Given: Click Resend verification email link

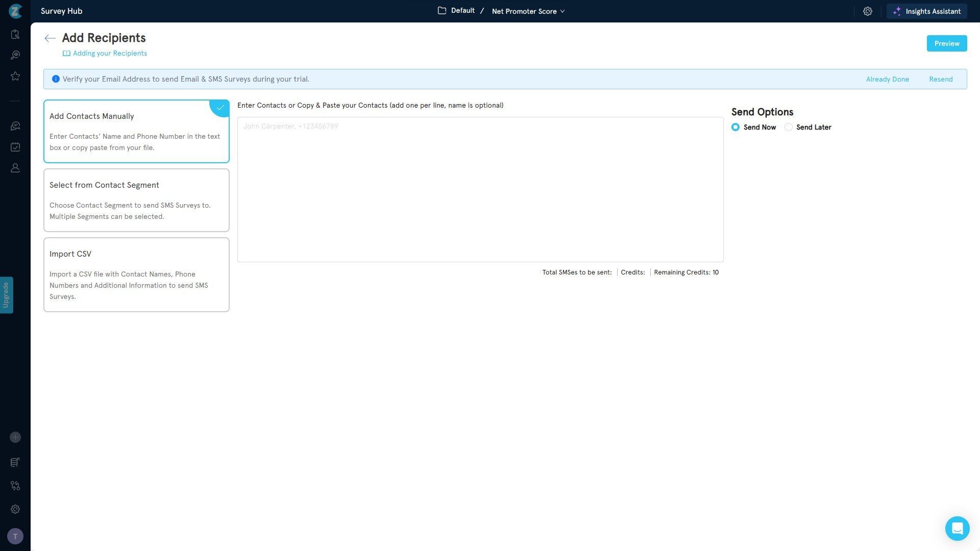Looking at the screenshot, I should point(941,79).
